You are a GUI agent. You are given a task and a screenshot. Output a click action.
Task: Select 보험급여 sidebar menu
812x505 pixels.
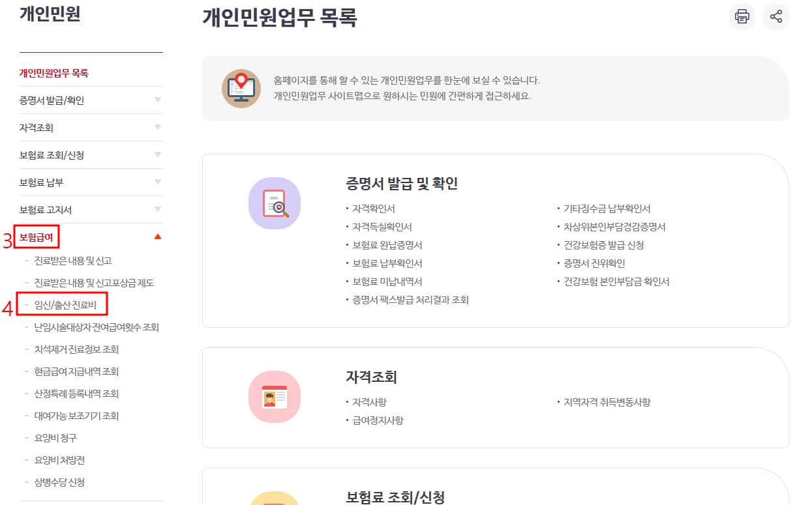tap(37, 237)
